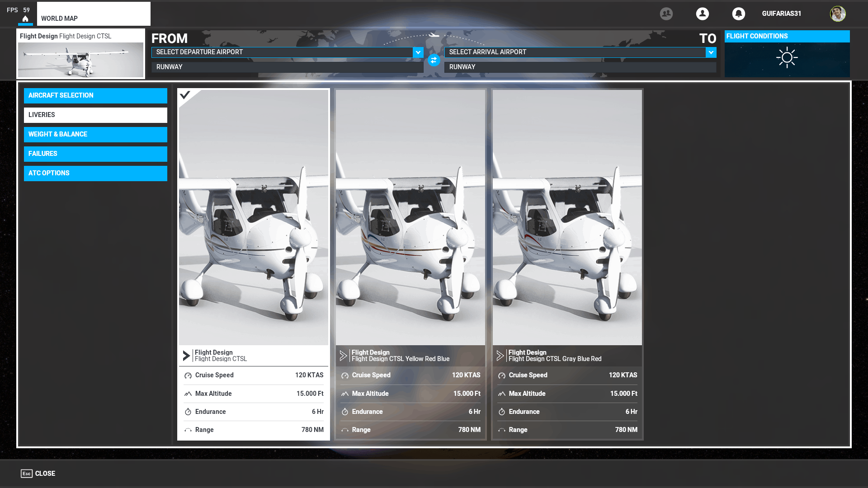Open ATC Options

tap(95, 173)
